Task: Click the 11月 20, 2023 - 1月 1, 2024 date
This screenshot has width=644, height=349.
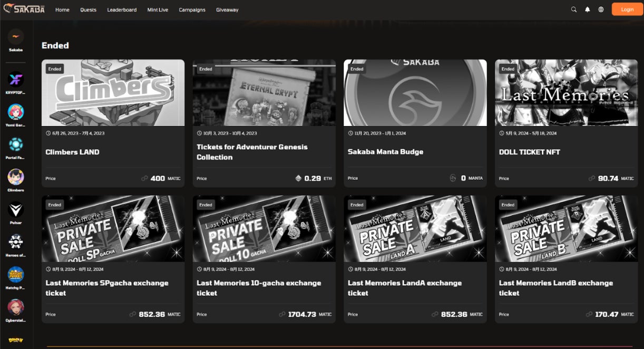Action: click(381, 133)
